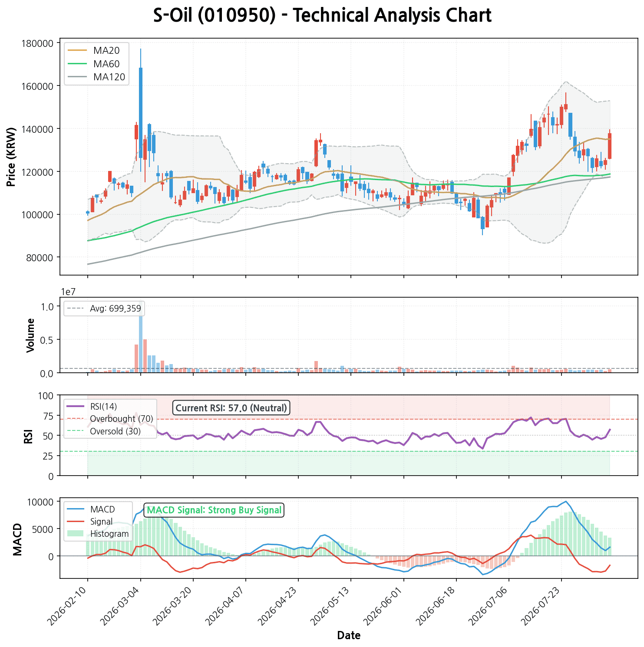Click the 50 tick on RSI axis
Screen dimensions: 644x647
coord(49,436)
